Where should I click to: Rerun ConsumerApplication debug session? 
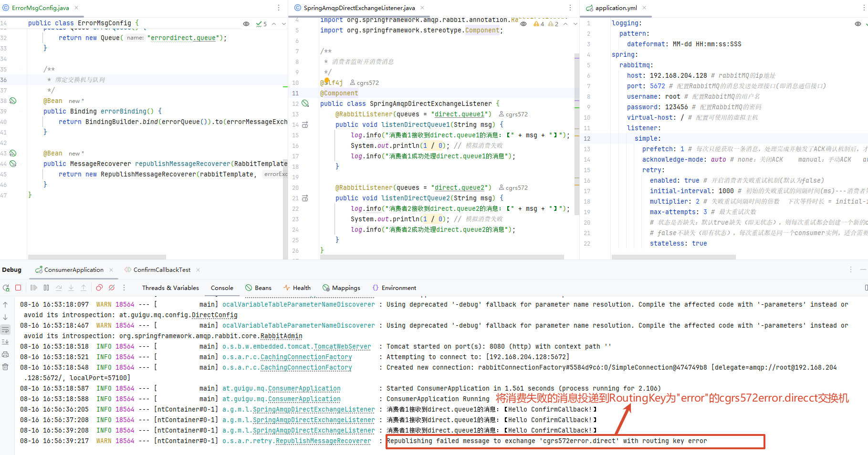6,288
